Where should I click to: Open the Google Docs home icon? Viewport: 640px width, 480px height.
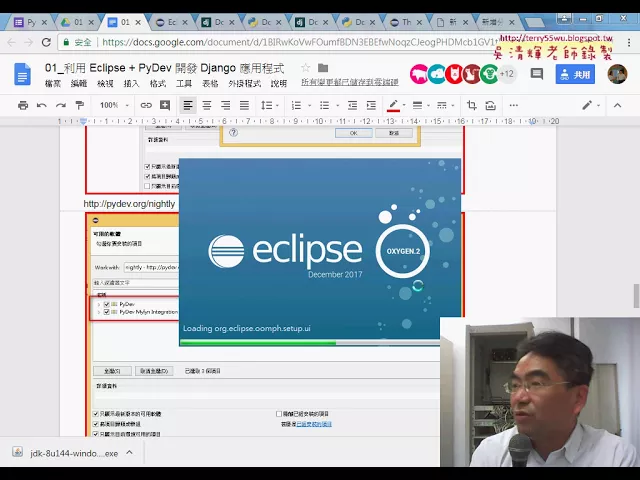(22, 74)
